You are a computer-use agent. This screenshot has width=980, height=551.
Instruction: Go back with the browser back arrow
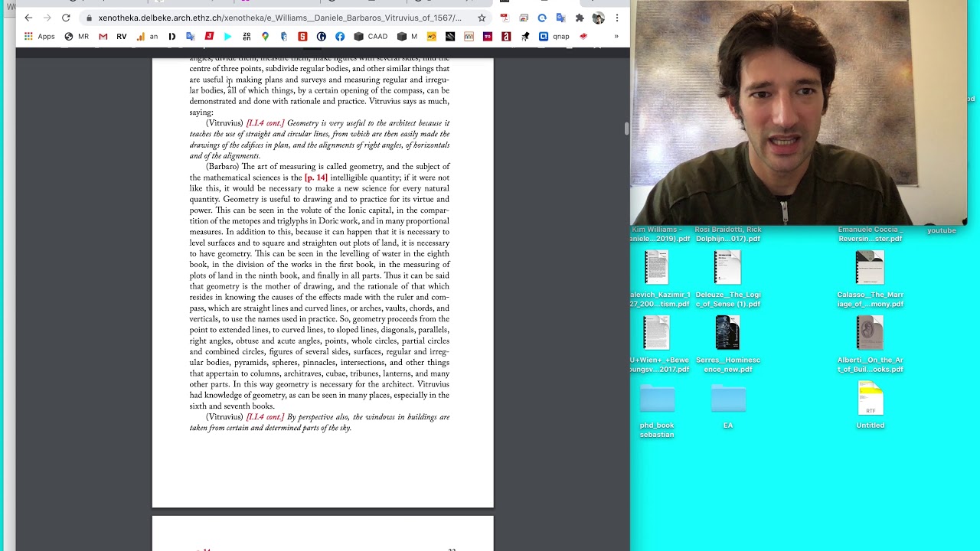tap(28, 18)
